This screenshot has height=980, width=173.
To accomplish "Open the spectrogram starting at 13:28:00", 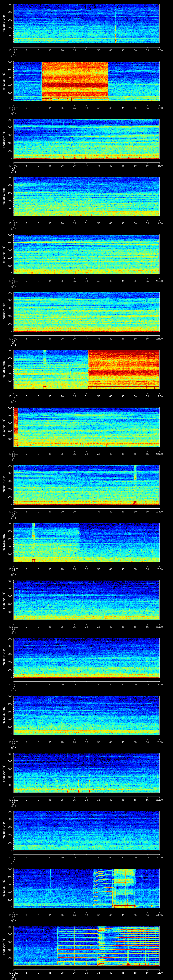I will (86, 773).
